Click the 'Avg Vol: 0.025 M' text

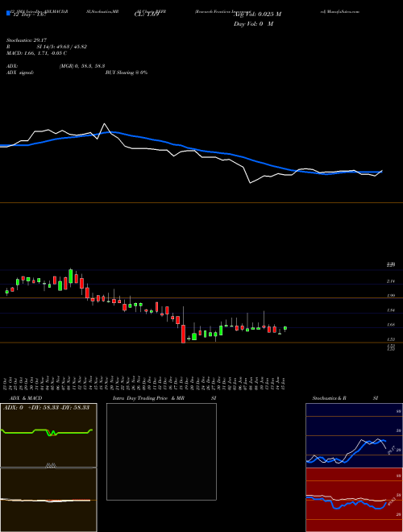tap(257, 15)
